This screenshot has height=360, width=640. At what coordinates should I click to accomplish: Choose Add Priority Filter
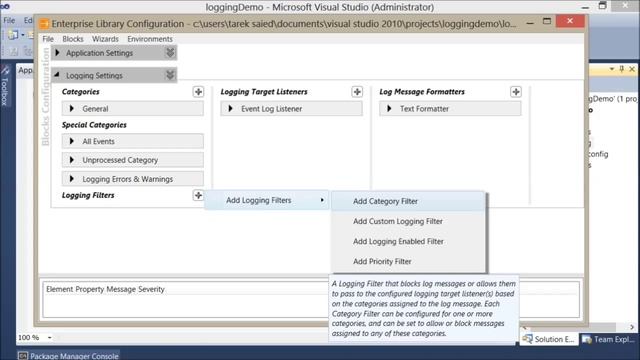(408, 261)
